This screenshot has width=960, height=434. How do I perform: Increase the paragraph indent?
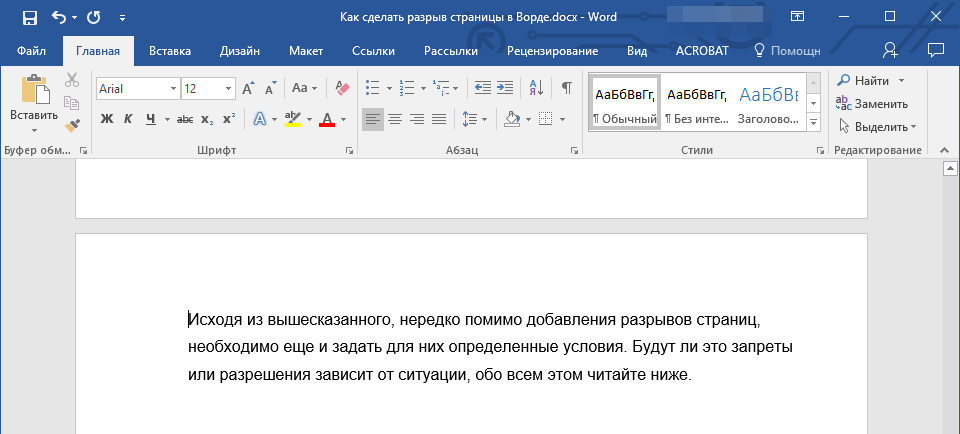click(x=505, y=88)
